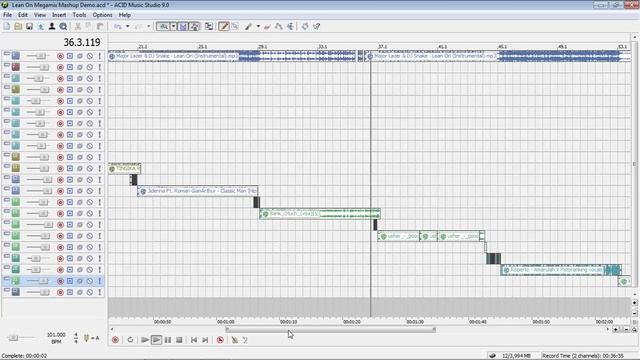Solo the track containing the Classic Man clip
Viewport: 640px width, 360px height.
tap(100, 191)
